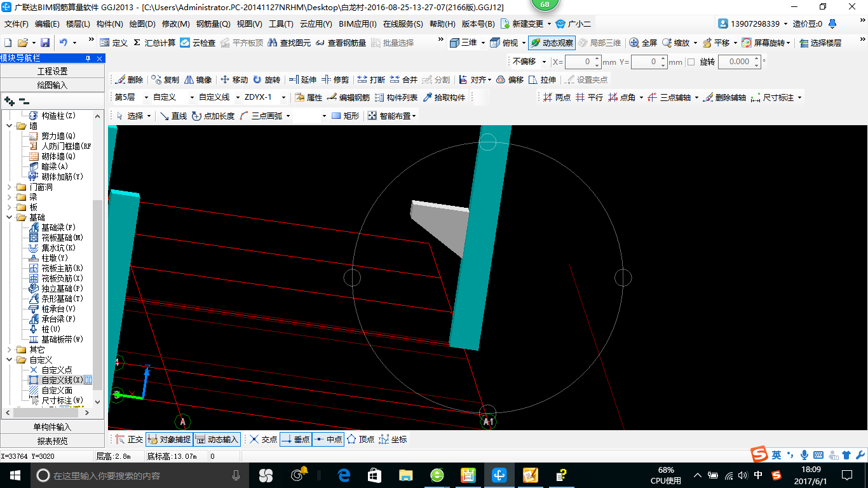
Task: Open 查看钢筋量 rebar quantity view
Action: pyautogui.click(x=341, y=43)
